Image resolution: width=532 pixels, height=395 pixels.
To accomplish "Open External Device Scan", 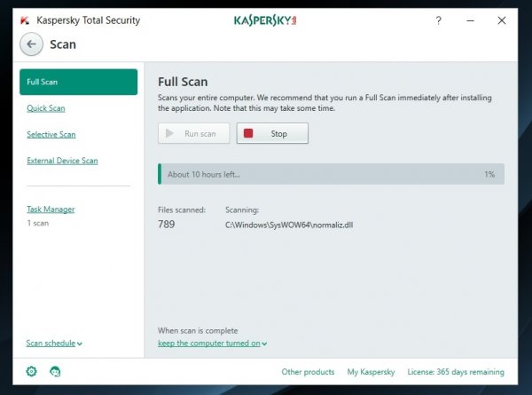I will coord(62,161).
